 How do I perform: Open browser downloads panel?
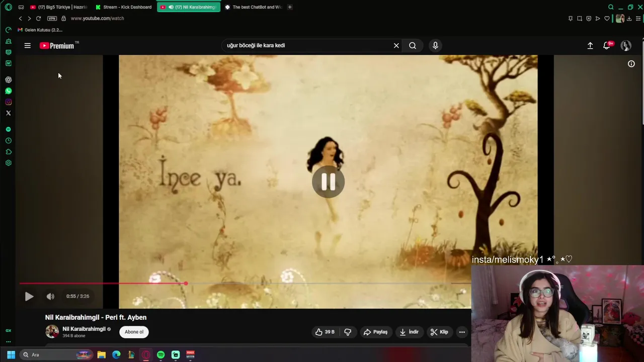tap(629, 19)
